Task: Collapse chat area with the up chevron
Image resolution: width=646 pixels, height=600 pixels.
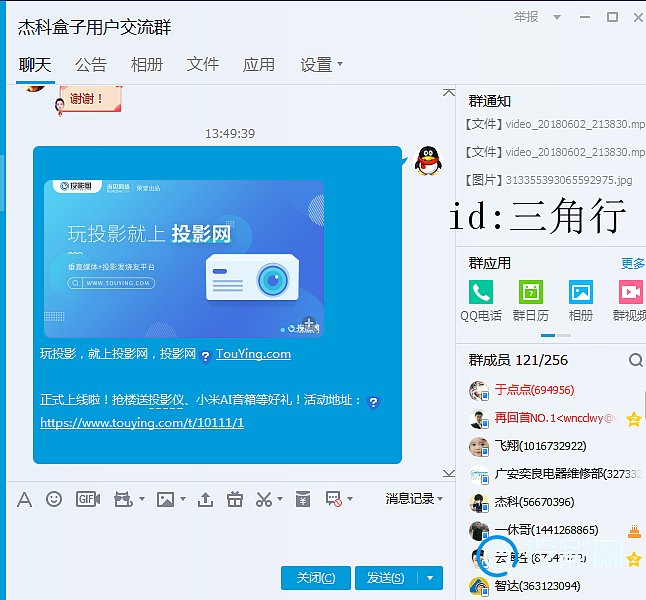Action: [x=449, y=92]
